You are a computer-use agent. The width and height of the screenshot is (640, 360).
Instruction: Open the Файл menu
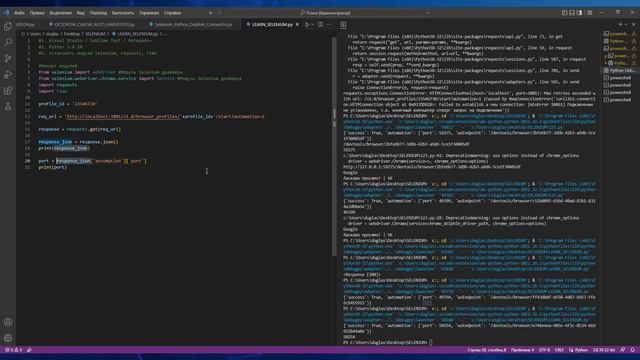coord(19,13)
